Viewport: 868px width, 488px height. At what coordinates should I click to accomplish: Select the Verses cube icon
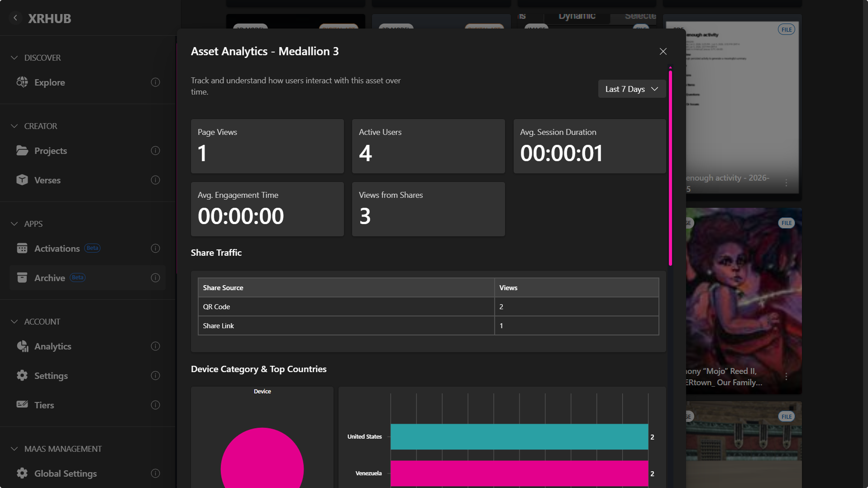point(22,180)
